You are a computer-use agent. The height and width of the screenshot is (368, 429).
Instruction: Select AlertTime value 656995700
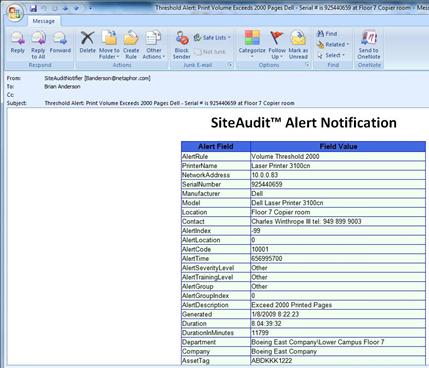267,258
